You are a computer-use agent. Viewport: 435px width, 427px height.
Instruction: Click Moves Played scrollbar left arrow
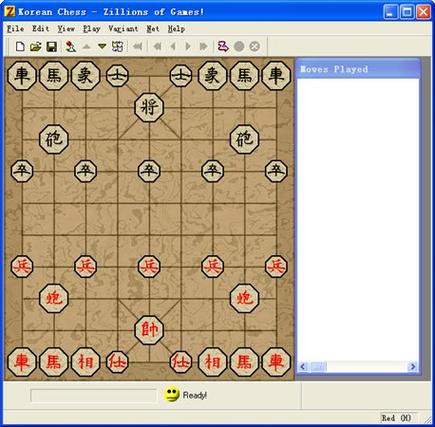303,367
